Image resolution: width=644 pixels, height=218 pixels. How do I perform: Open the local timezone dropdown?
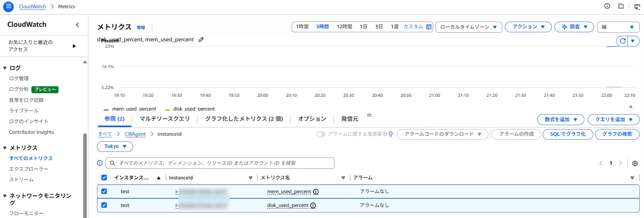468,27
